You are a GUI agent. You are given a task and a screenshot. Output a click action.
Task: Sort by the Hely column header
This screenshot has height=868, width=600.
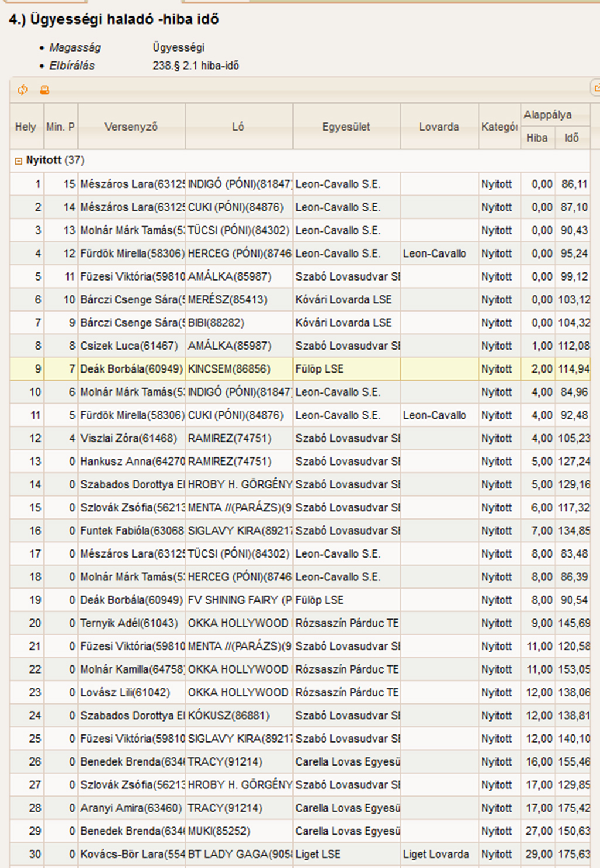pos(26,127)
